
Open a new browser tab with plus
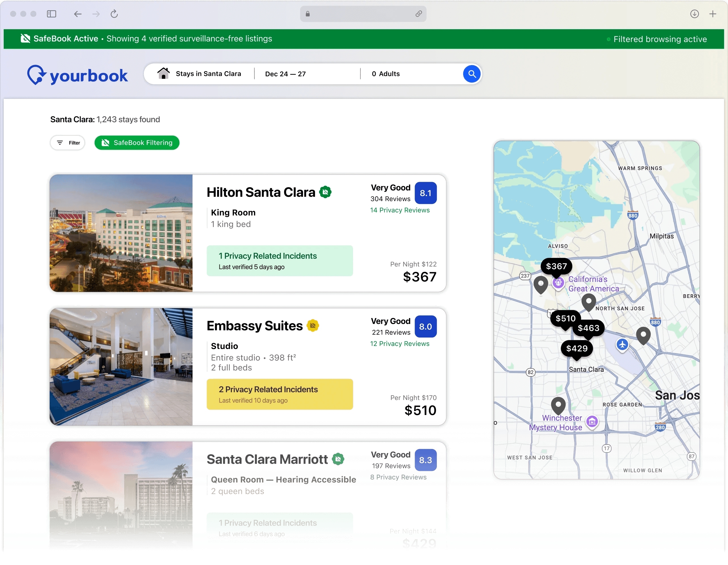tap(713, 14)
